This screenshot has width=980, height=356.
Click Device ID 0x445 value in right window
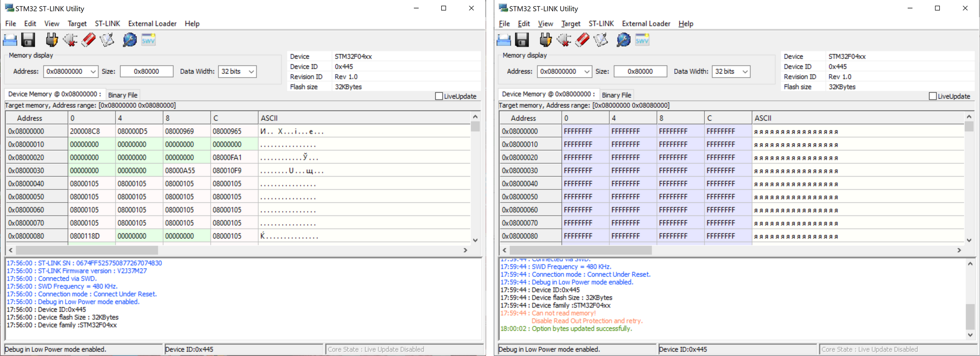837,67
